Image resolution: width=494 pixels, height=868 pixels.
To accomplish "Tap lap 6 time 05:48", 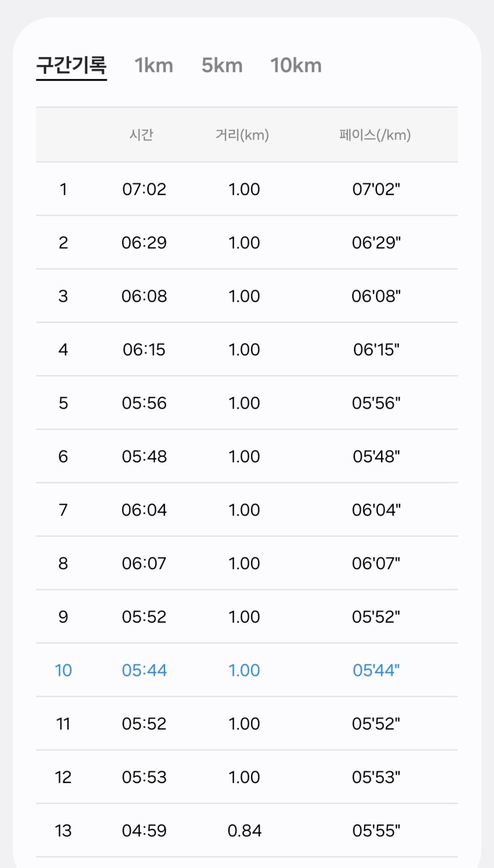I will point(144,457).
